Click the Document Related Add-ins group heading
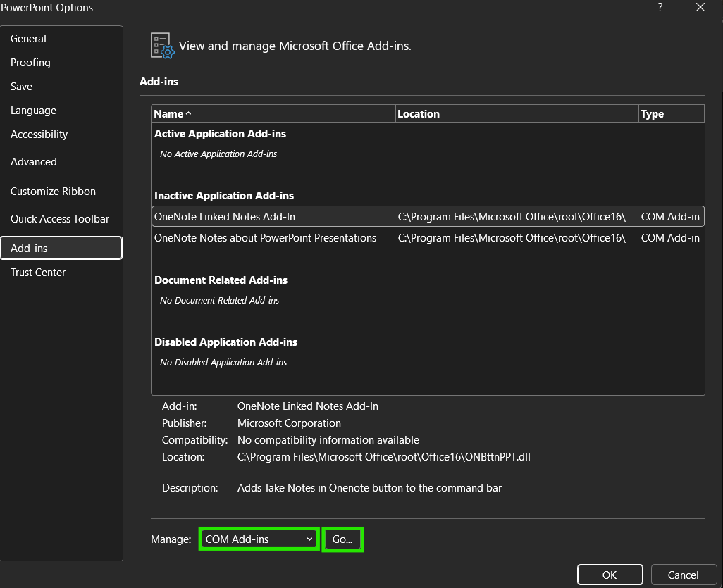 click(221, 280)
